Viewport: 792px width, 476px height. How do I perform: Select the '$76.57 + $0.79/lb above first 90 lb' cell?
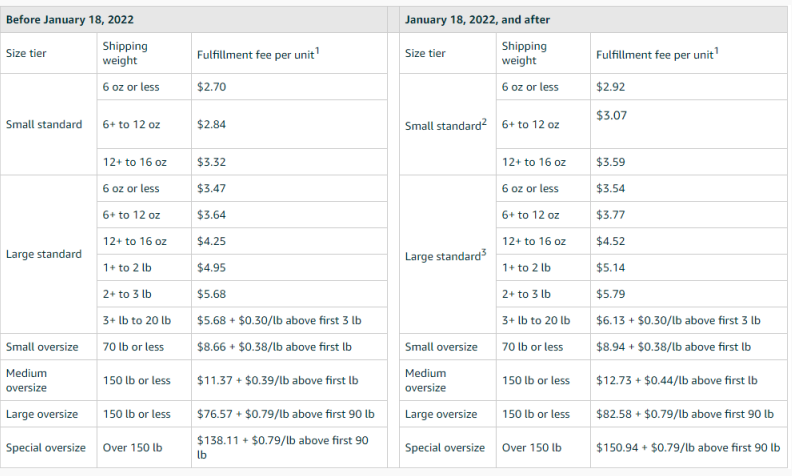(286, 414)
